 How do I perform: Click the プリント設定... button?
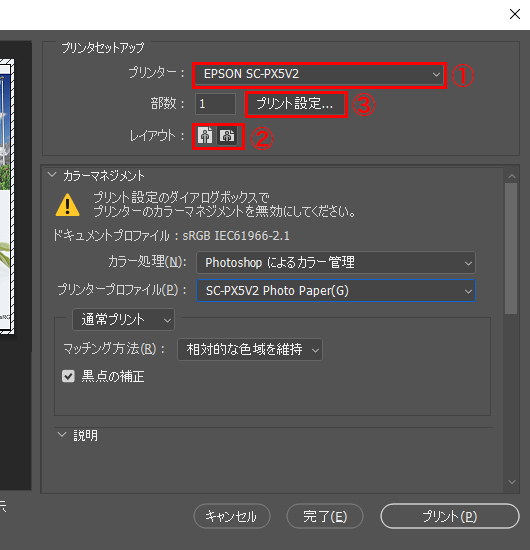(296, 104)
